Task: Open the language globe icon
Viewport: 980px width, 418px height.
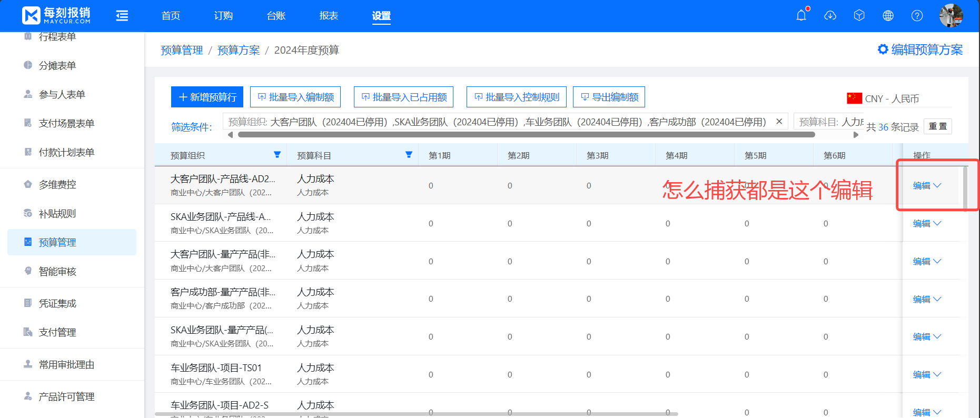Action: [x=888, y=15]
